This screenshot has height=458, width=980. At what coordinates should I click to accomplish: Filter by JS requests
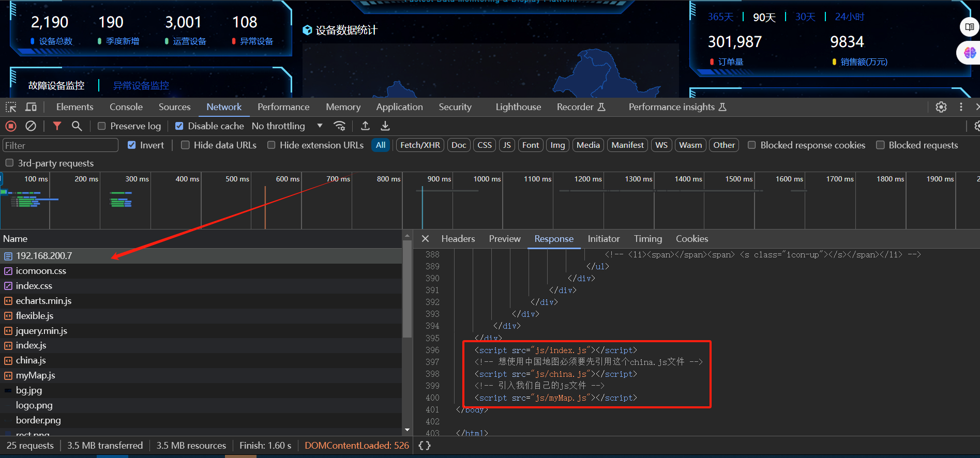[x=507, y=145]
